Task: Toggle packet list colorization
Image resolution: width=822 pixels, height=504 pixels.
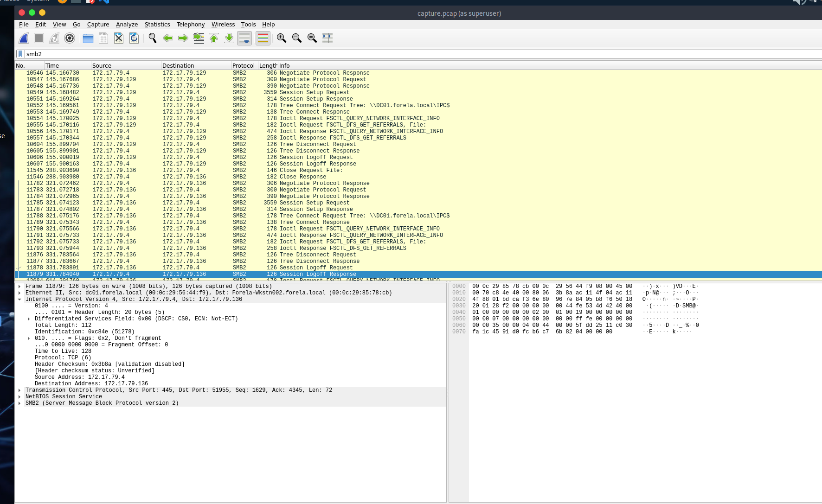Action: pos(263,38)
